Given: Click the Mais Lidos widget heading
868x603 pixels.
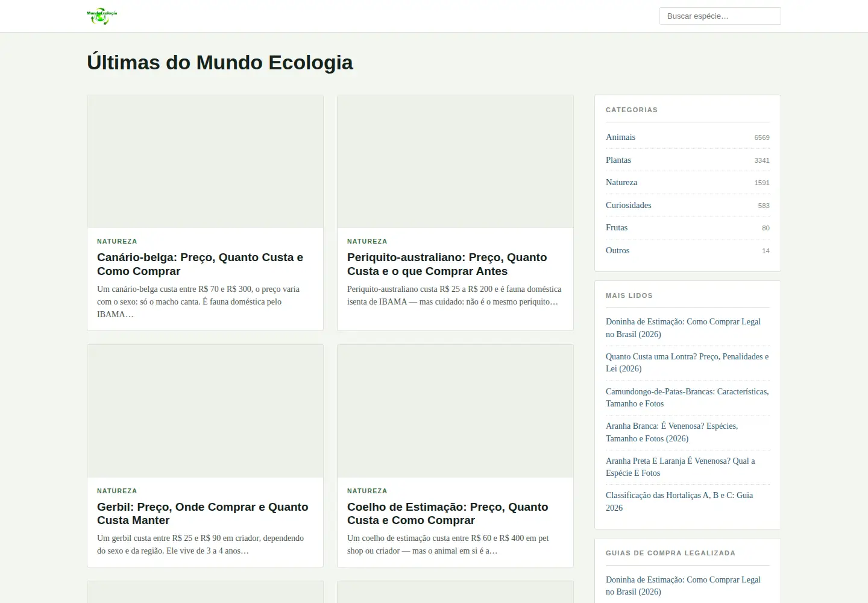Looking at the screenshot, I should click(629, 295).
